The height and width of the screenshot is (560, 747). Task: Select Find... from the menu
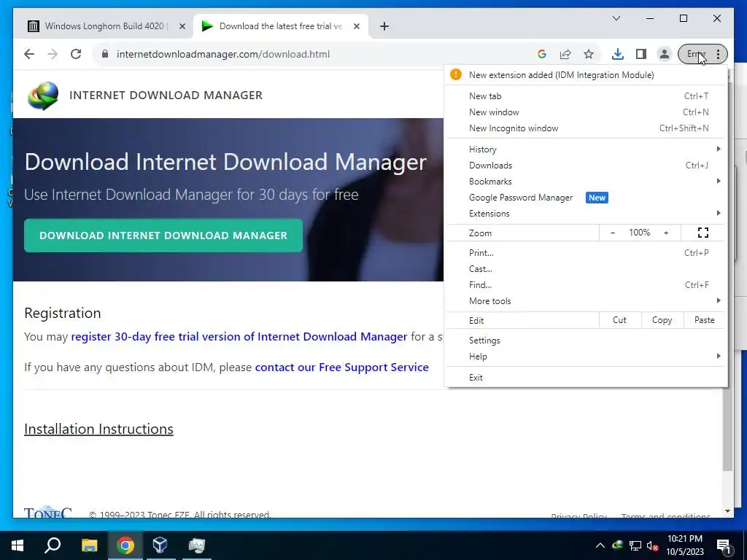[x=586, y=285]
